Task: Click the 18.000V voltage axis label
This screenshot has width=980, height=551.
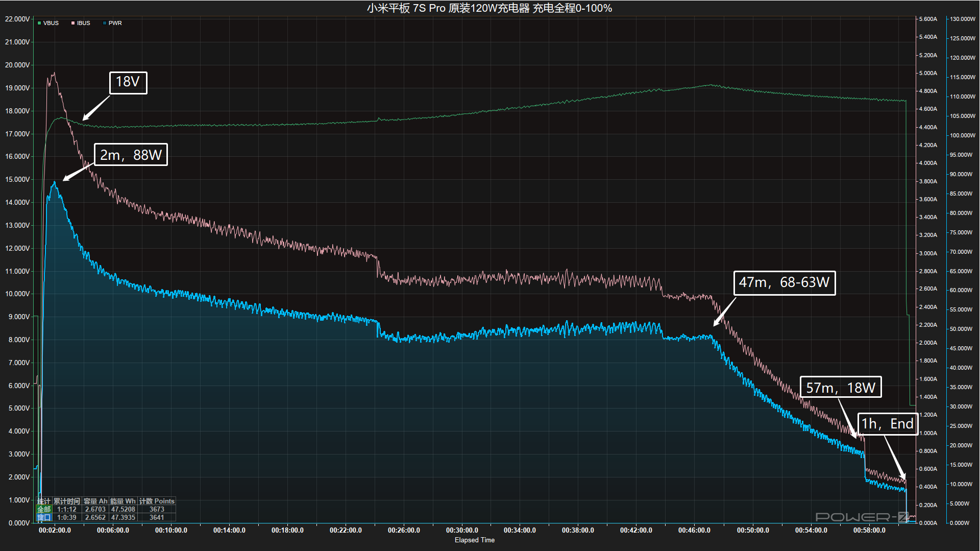Action: (17, 111)
